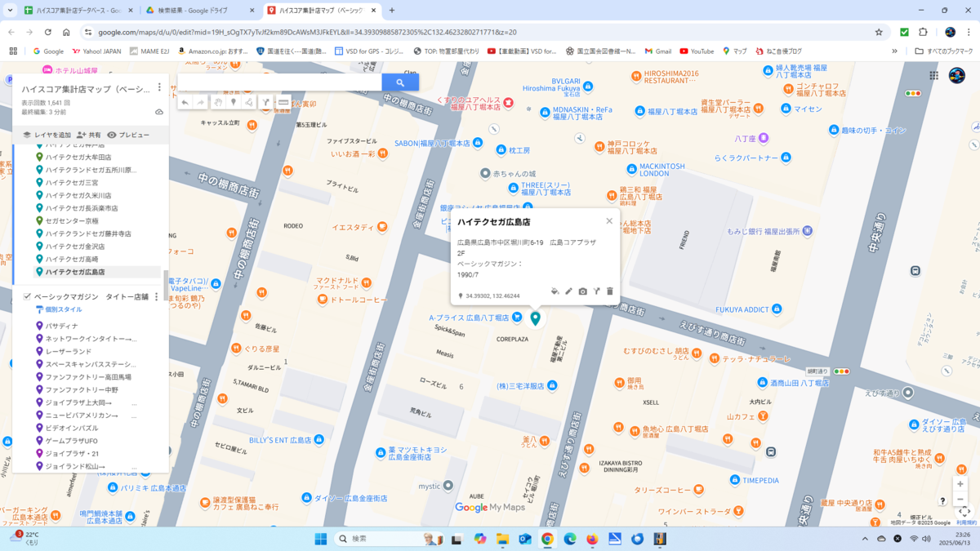Redo the map edit
Image resolution: width=980 pixels, height=551 pixels.
[x=201, y=102]
